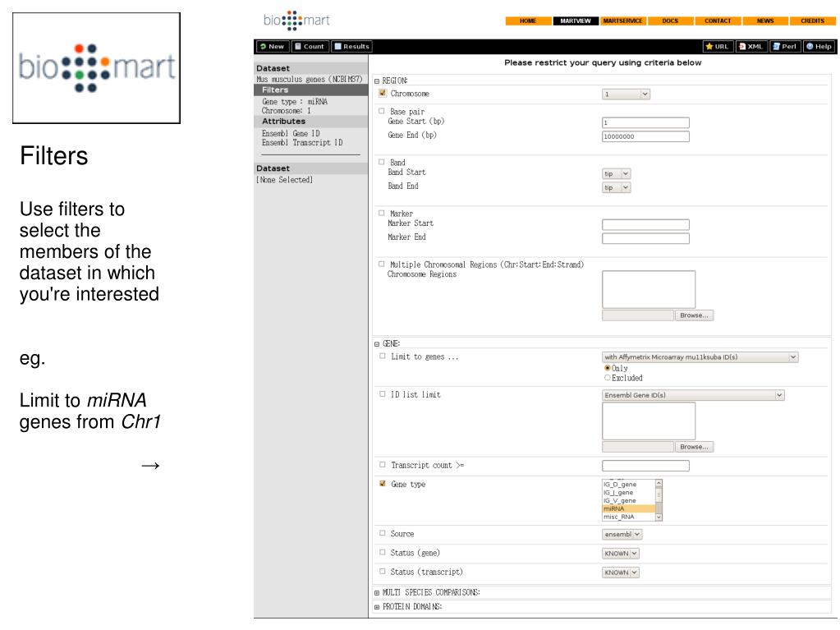
Task: Enable the Status (gene) checkbox
Action: coord(383,552)
